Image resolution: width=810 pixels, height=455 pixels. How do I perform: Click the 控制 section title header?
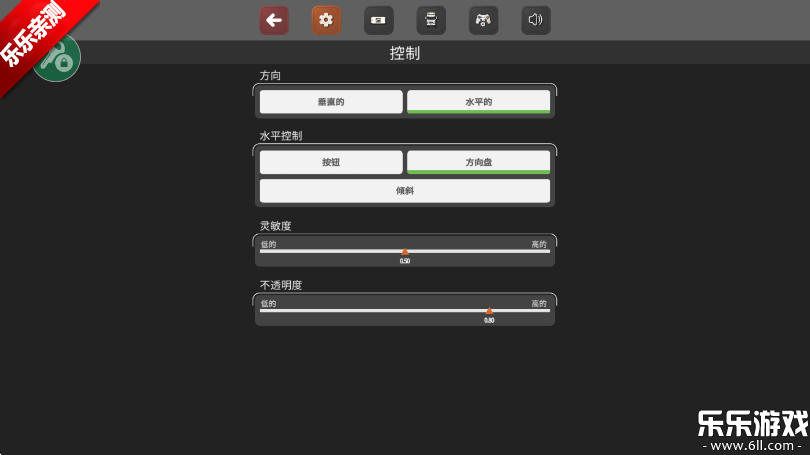pos(405,53)
